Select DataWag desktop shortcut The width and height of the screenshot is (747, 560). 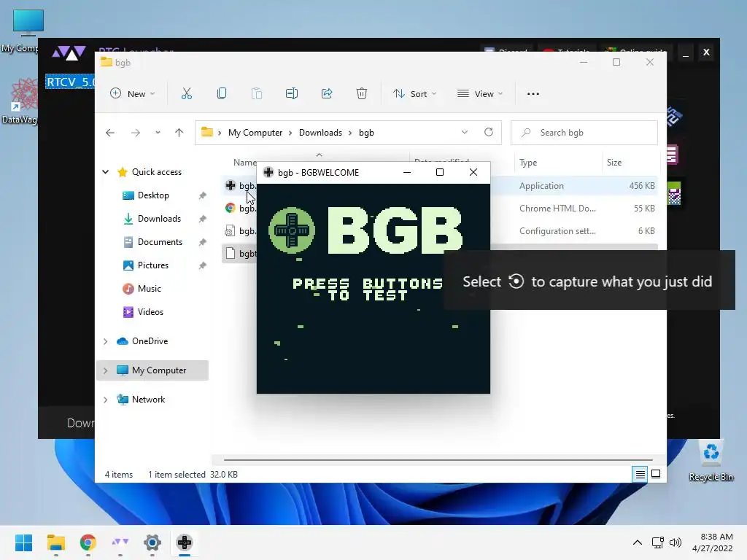[x=21, y=101]
